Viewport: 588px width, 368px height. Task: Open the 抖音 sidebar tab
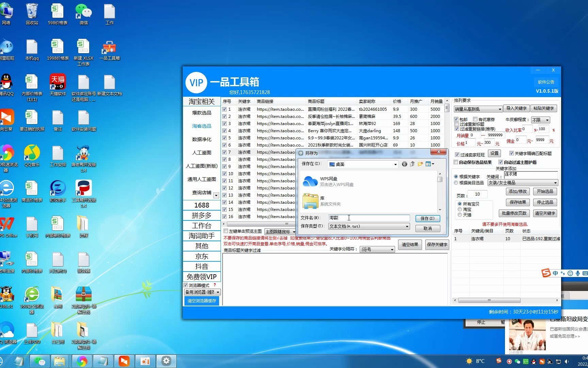tap(201, 266)
